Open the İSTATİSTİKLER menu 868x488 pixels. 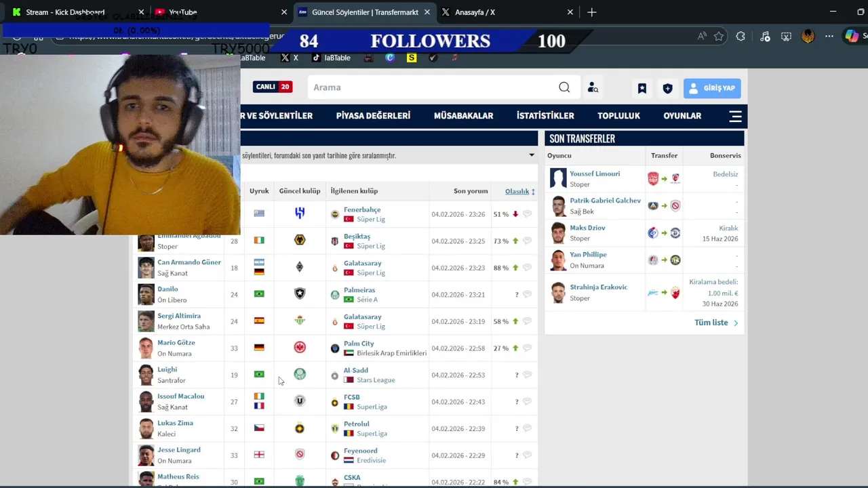coord(545,116)
